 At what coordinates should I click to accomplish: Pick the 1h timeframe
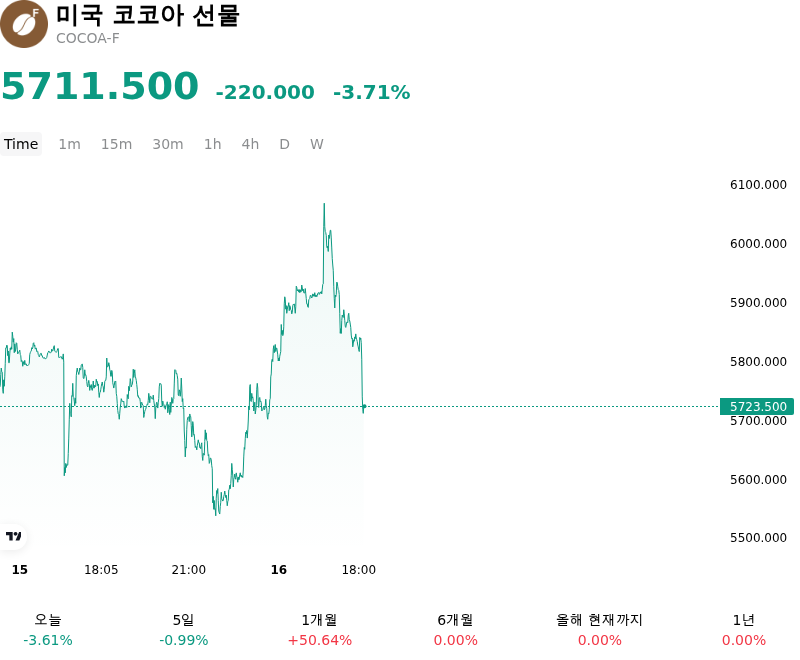[213, 144]
